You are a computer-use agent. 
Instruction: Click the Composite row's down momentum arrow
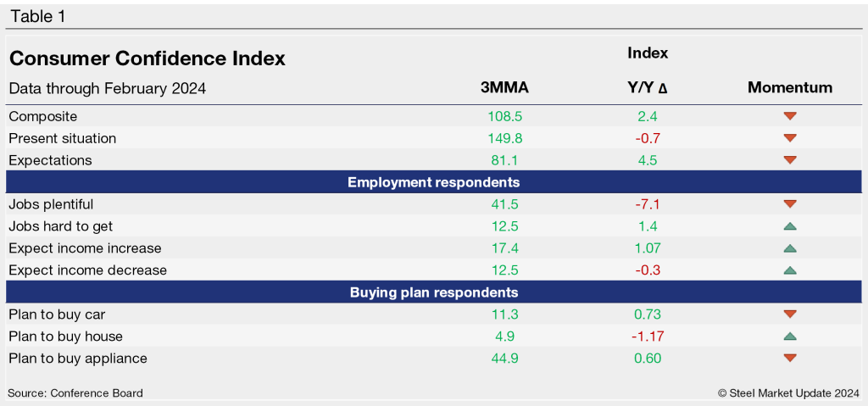coord(790,116)
